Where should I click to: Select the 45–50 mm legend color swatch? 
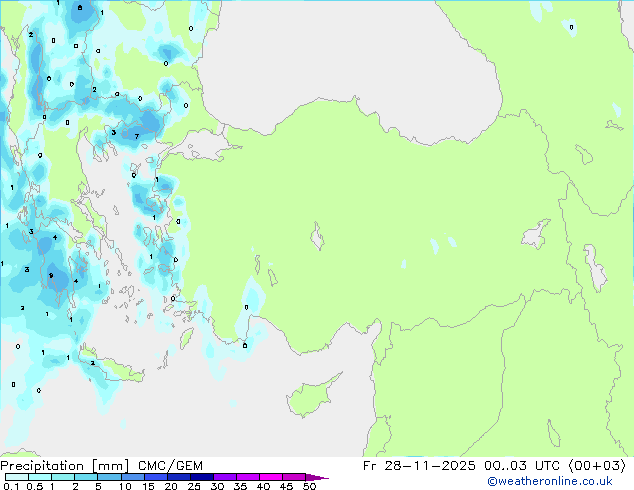294,477
